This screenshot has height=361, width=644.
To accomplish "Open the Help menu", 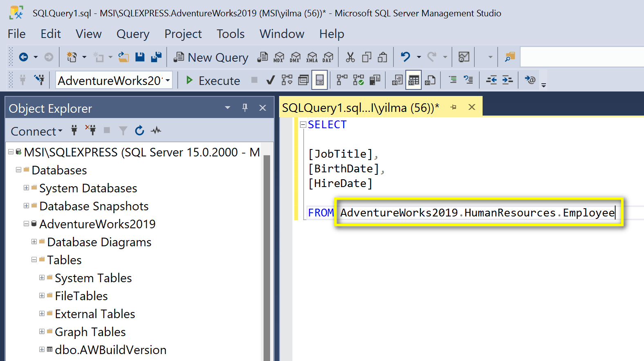I will 332,34.
